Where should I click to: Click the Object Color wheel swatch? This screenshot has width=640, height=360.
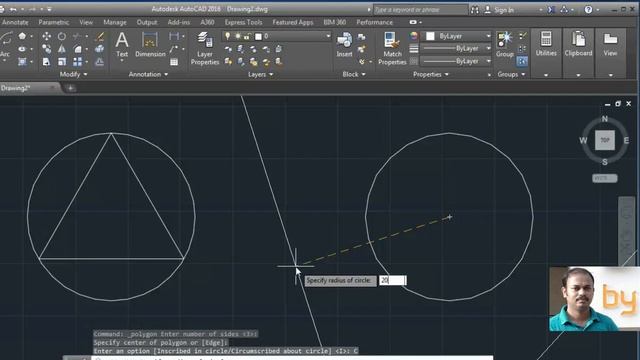(x=413, y=36)
